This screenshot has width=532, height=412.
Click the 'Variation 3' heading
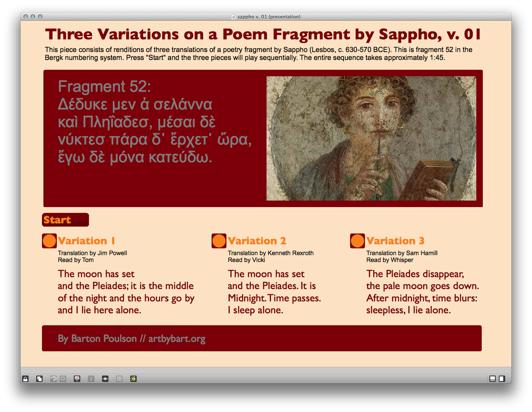click(395, 241)
